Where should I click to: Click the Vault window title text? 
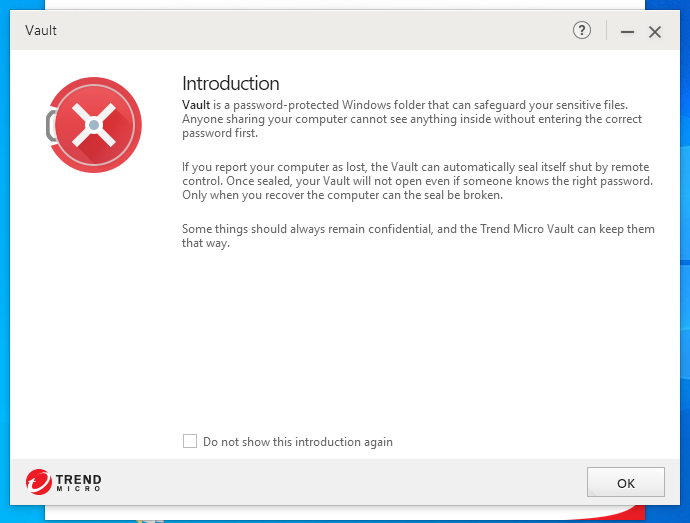click(41, 30)
